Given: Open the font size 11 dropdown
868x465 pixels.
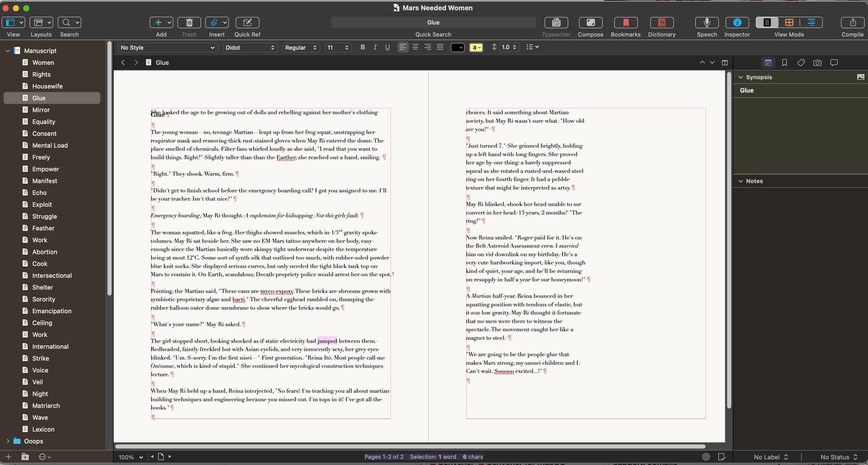Looking at the screenshot, I should click(338, 47).
